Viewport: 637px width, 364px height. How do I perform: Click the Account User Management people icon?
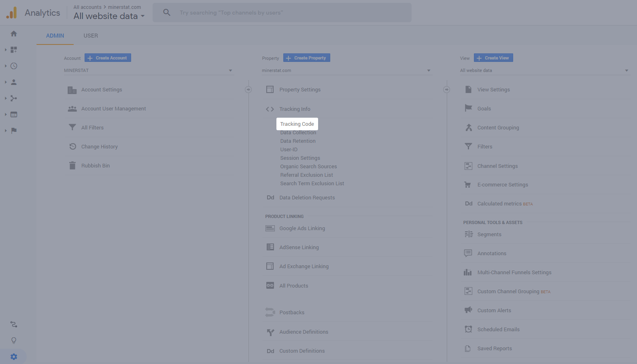(72, 109)
